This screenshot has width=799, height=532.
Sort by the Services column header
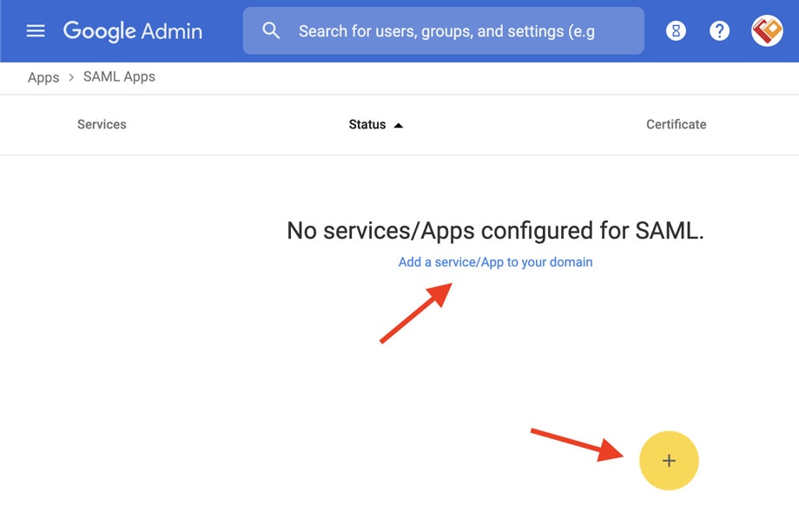pyautogui.click(x=102, y=125)
